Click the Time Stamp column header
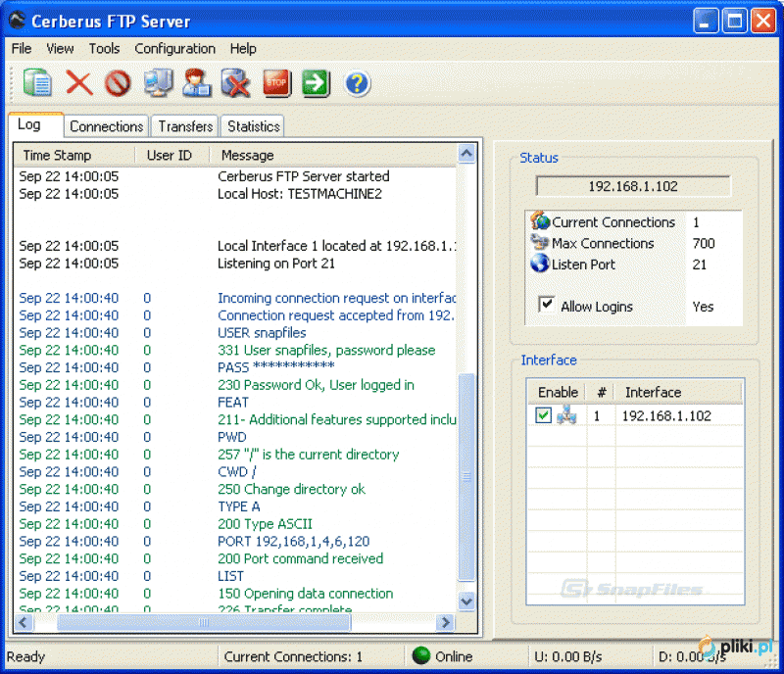 [x=74, y=155]
